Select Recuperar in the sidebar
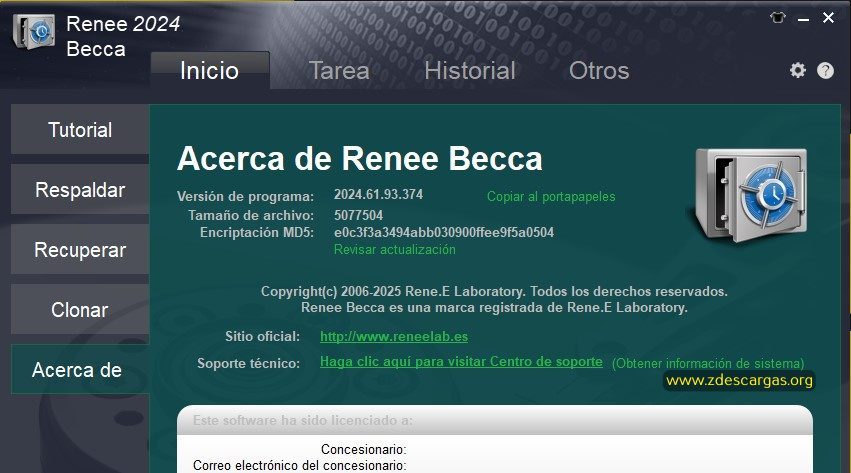The width and height of the screenshot is (851, 473). (x=80, y=250)
